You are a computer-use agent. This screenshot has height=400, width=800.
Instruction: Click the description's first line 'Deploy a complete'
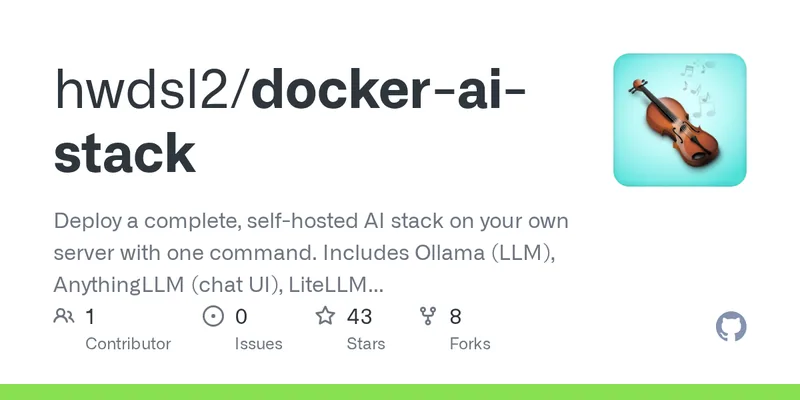147,222
